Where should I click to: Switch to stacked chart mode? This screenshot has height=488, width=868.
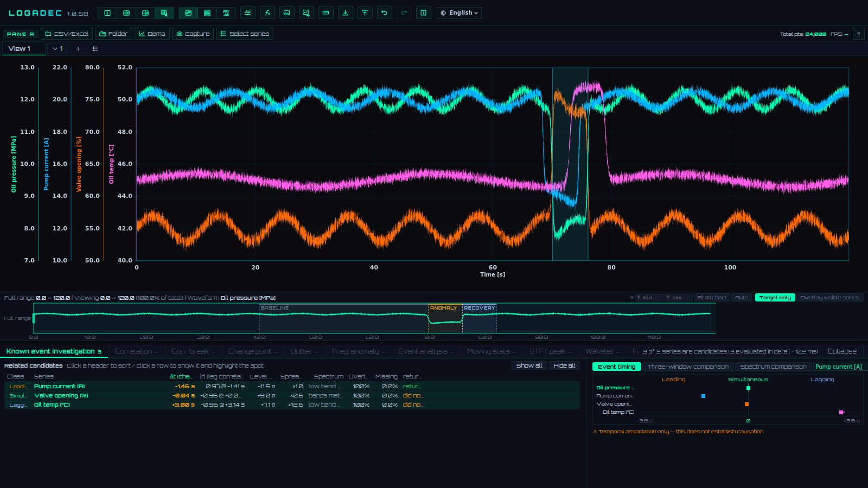207,13
